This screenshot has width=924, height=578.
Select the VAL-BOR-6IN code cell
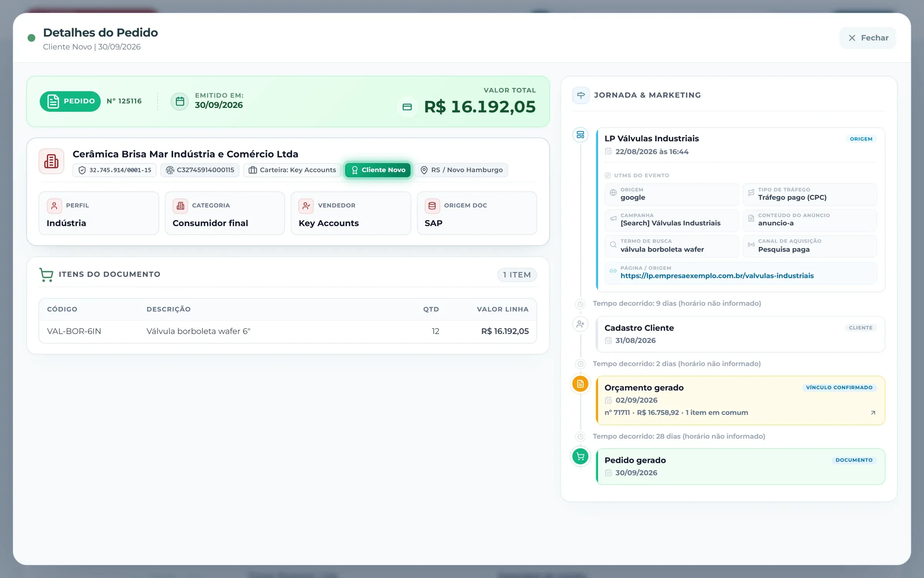click(x=74, y=331)
